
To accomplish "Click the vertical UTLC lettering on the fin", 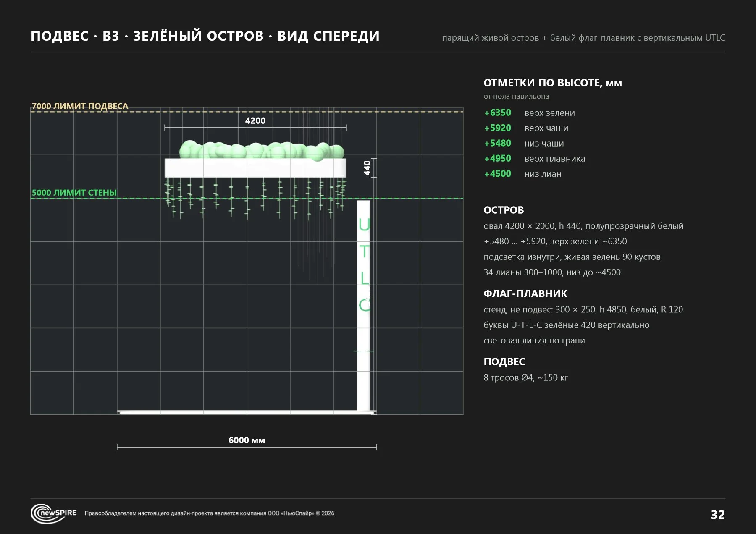I will 364,264.
